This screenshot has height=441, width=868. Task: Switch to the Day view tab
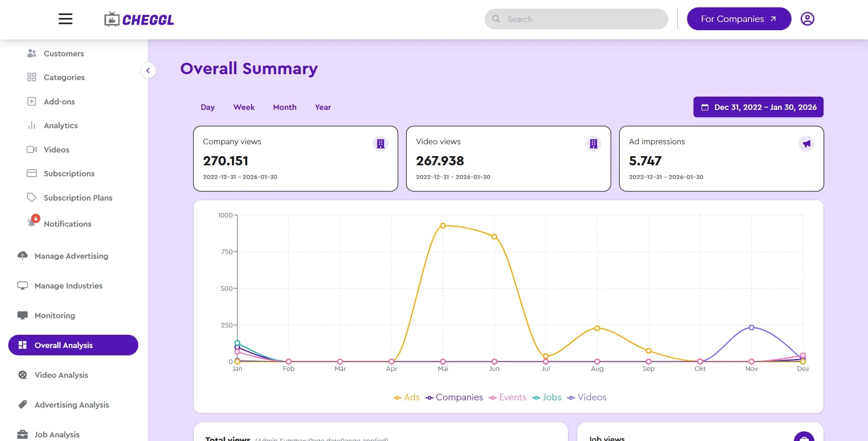207,107
